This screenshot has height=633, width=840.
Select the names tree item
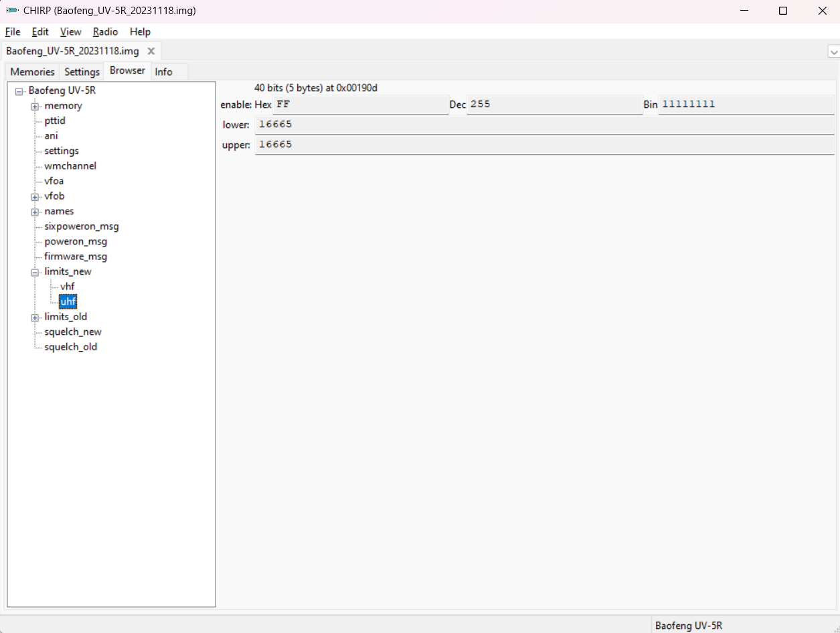60,211
